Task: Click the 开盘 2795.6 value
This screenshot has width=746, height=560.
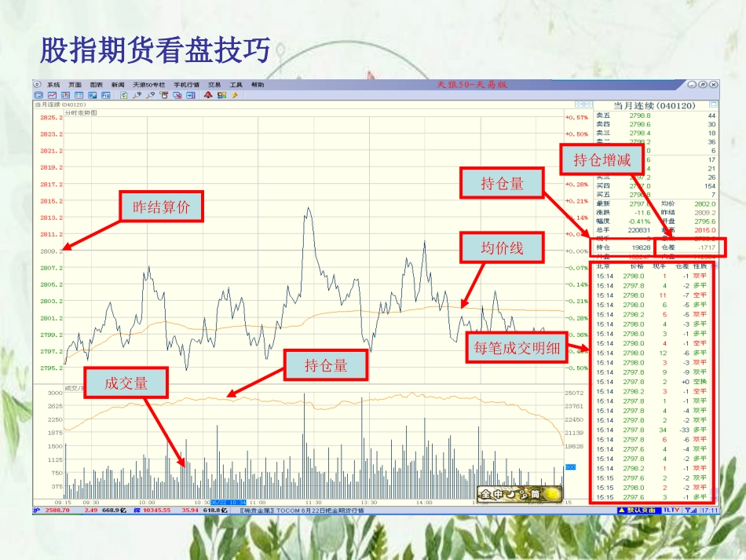Action: click(704, 221)
